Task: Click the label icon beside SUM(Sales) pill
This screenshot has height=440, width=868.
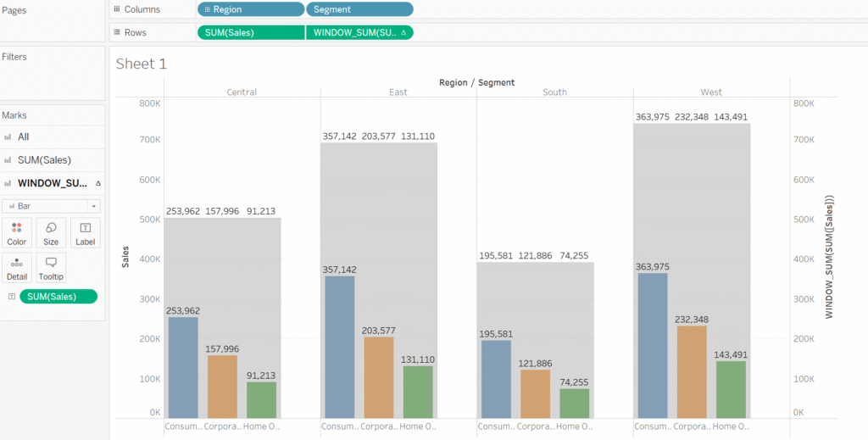Action: (11, 297)
